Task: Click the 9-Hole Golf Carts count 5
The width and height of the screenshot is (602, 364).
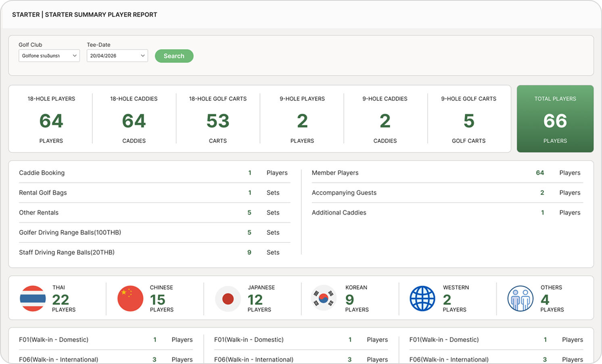Action: (469, 121)
